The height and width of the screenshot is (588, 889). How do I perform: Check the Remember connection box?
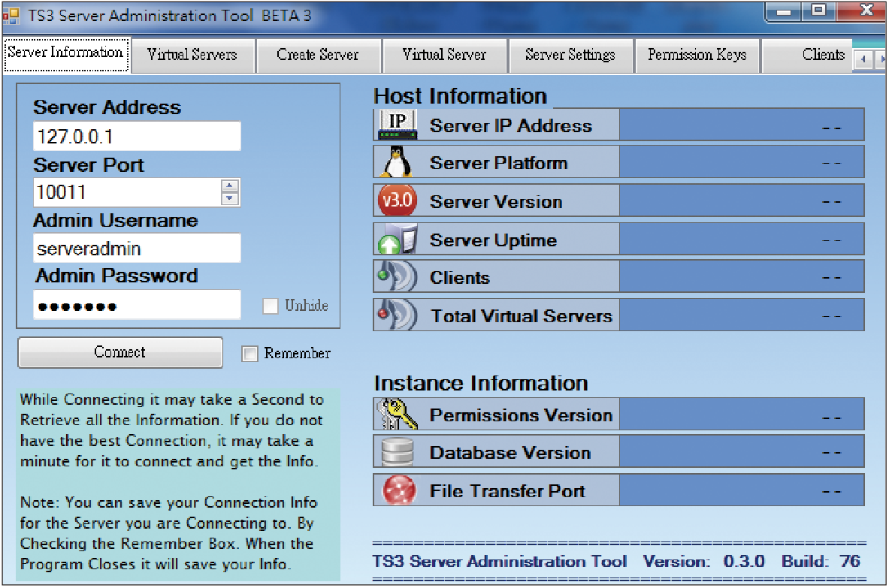249,354
